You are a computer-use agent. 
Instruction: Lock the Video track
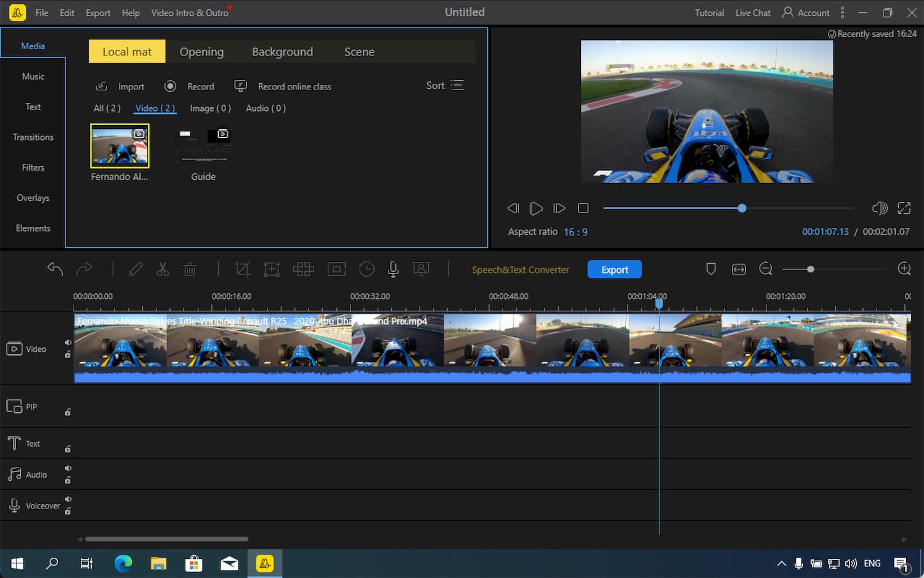(68, 354)
